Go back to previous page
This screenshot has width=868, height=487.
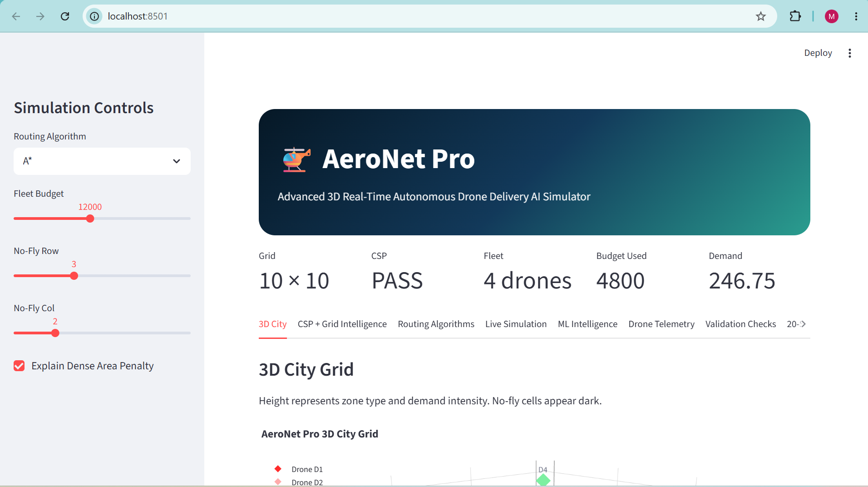tap(16, 16)
